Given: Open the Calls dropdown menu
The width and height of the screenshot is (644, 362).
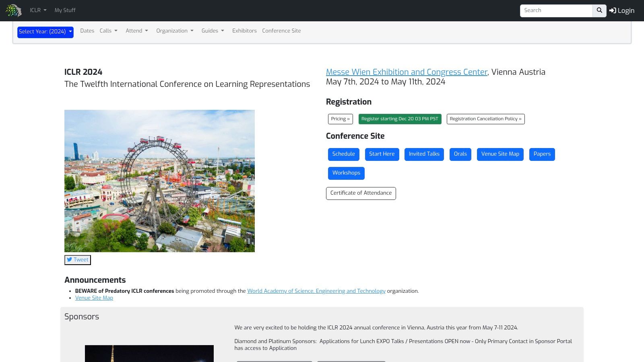Looking at the screenshot, I should click(108, 31).
